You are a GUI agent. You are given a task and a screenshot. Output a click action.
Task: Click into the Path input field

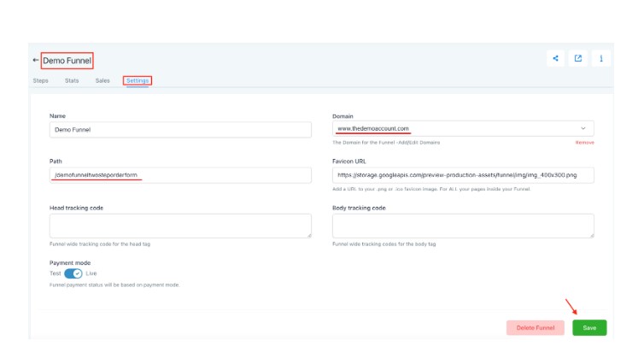coord(180,175)
